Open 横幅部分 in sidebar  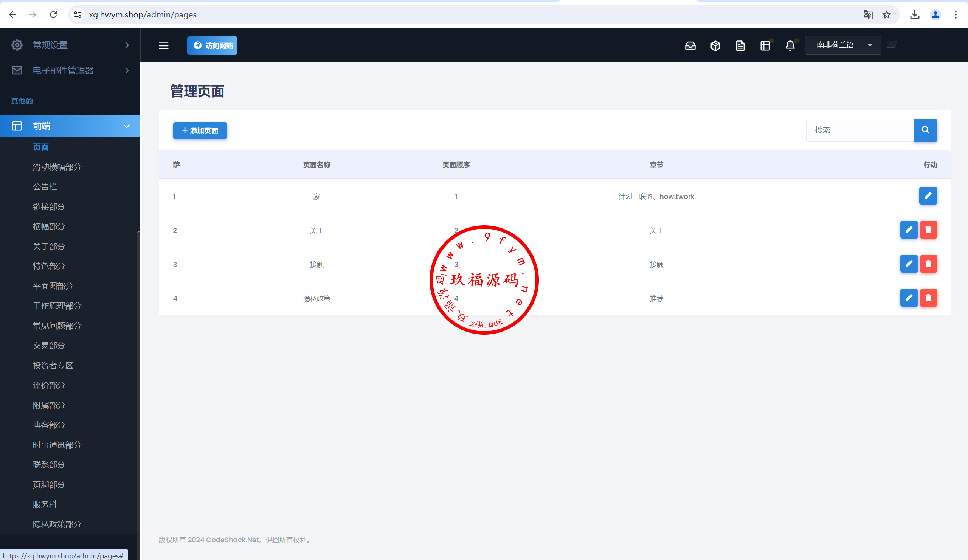49,226
